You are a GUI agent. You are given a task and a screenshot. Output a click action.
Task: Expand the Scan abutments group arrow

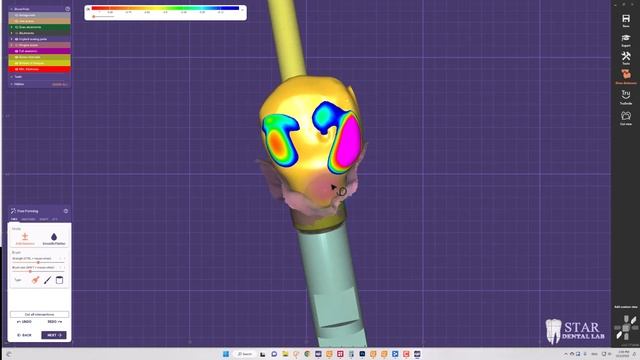pos(11,27)
